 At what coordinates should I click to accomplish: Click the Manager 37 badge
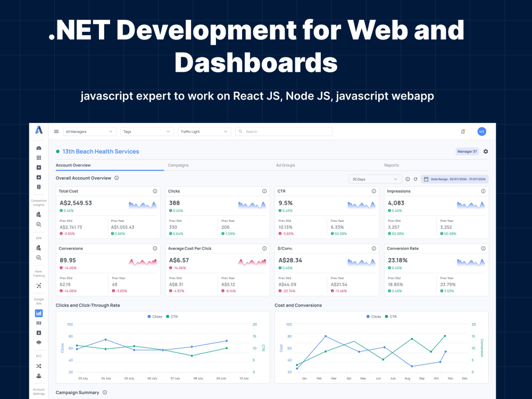point(467,151)
